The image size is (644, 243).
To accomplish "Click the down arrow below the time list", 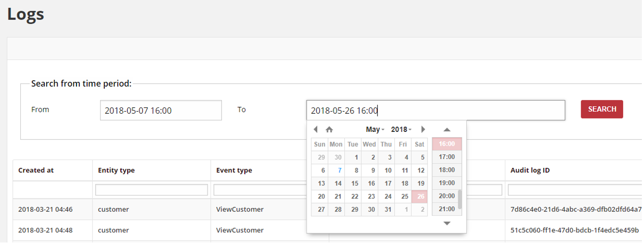I will click(447, 223).
